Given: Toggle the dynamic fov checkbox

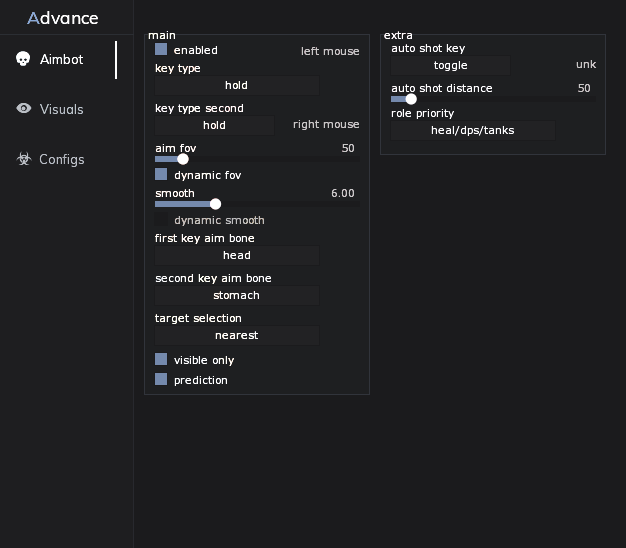Looking at the screenshot, I should pyautogui.click(x=161, y=174).
